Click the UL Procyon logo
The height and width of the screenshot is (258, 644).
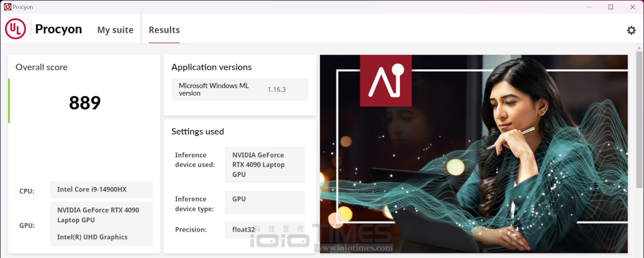[16, 29]
